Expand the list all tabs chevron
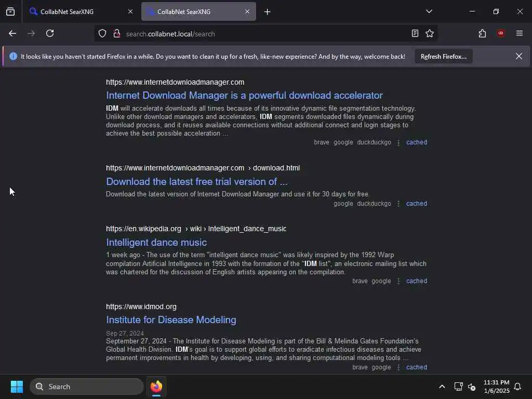 (x=429, y=11)
